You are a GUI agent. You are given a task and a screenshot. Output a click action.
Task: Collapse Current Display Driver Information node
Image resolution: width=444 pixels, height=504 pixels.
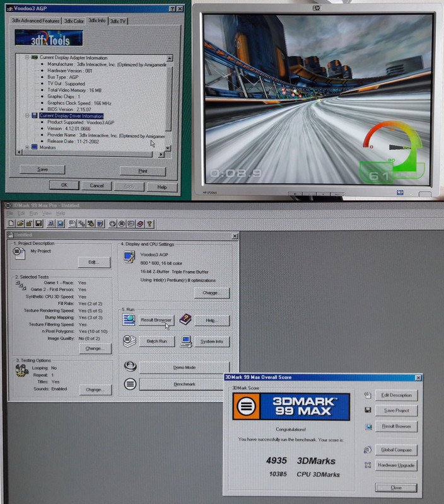click(x=27, y=115)
